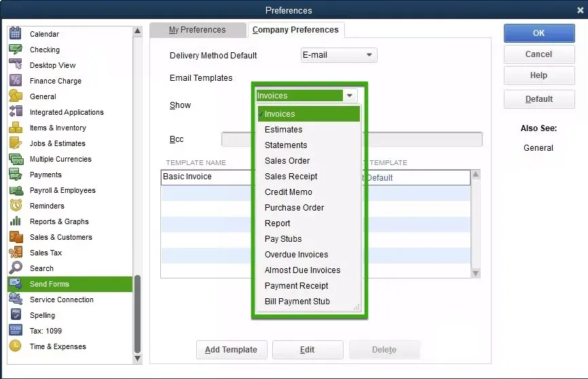Select Send Forms in the sidebar
588x379 pixels.
[x=70, y=284]
